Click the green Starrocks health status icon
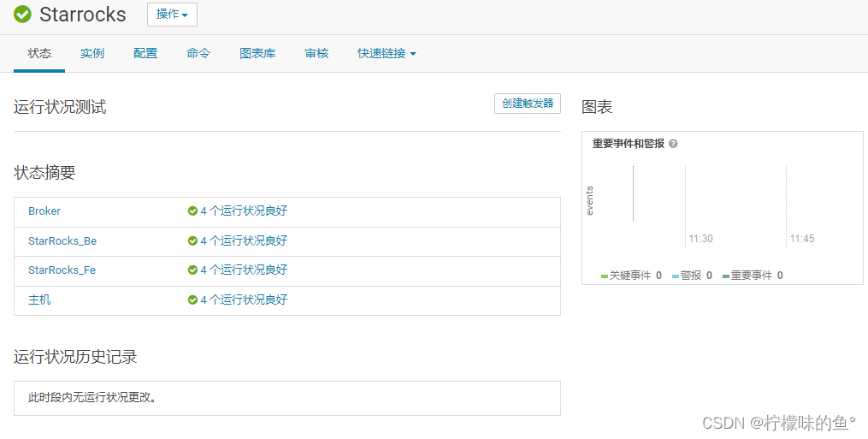This screenshot has width=868, height=439. (x=23, y=15)
